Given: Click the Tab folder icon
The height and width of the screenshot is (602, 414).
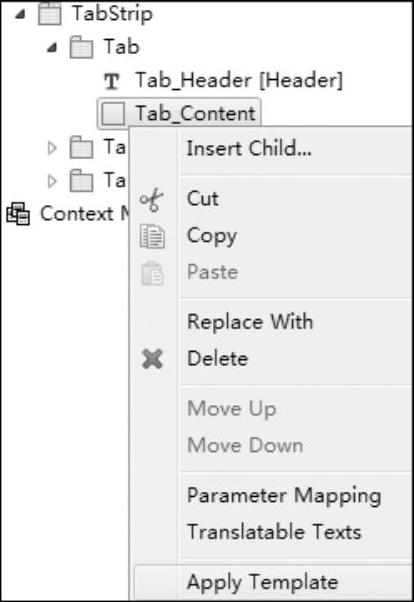Looking at the screenshot, I should tap(81, 47).
